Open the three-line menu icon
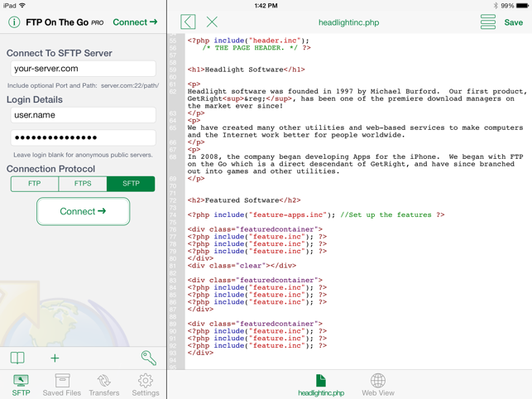This screenshot has height=399, width=532. 488,22
